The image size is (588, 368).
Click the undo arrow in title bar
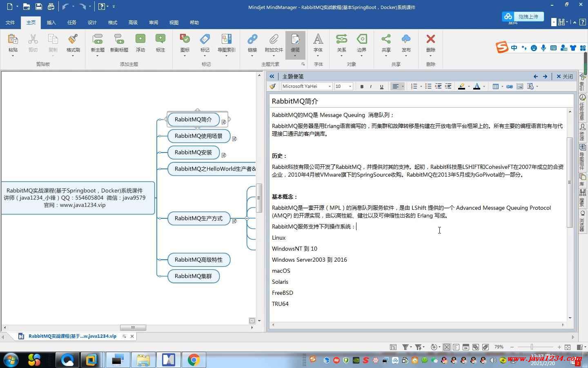tap(65, 7)
